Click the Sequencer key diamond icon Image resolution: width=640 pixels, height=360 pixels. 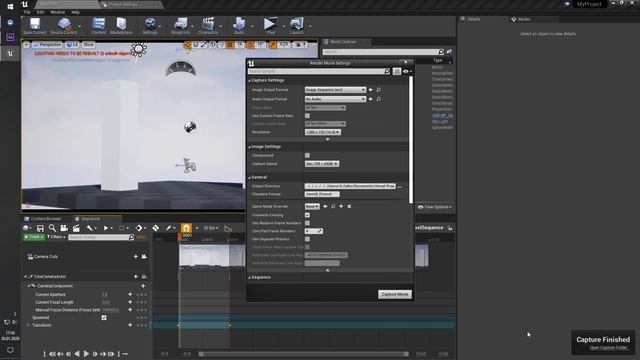click(156, 228)
